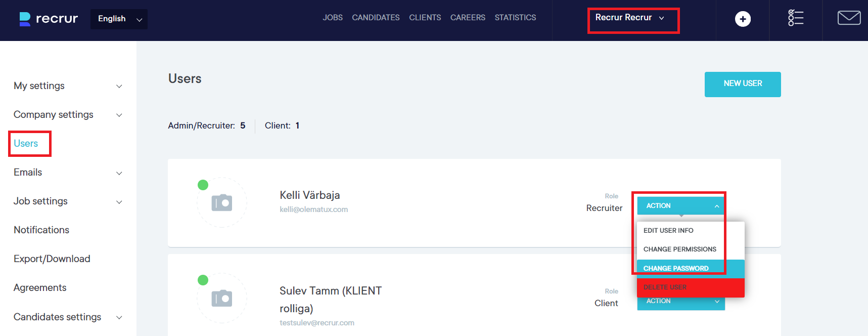Screen dimensions: 868x336
Task: Open the English language dropdown
Action: pyautogui.click(x=119, y=19)
